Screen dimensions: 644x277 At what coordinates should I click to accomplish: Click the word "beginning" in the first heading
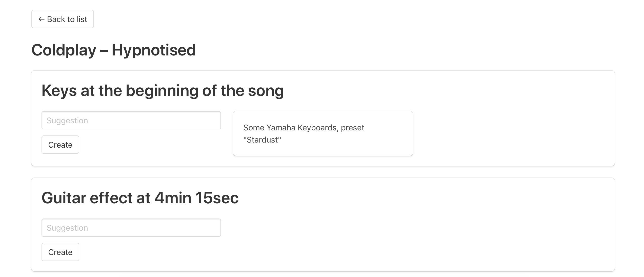[162, 91]
